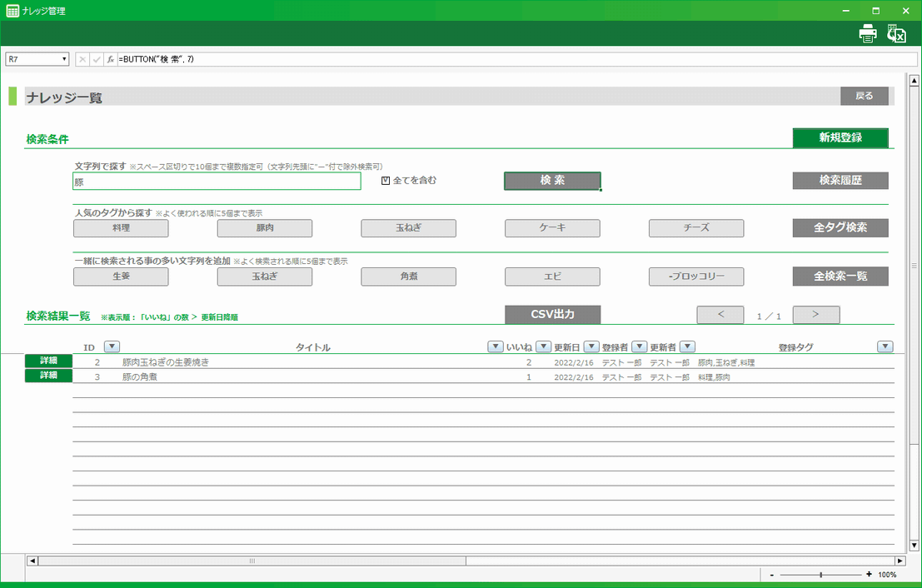922x588 pixels.
Task: Expand the cell name box dropdown
Action: 64,59
